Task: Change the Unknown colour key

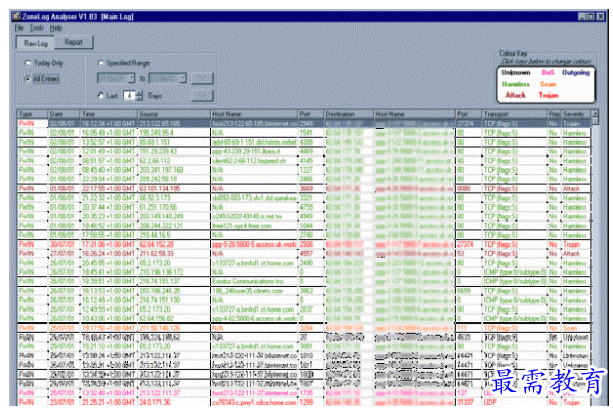Action: click(x=516, y=73)
